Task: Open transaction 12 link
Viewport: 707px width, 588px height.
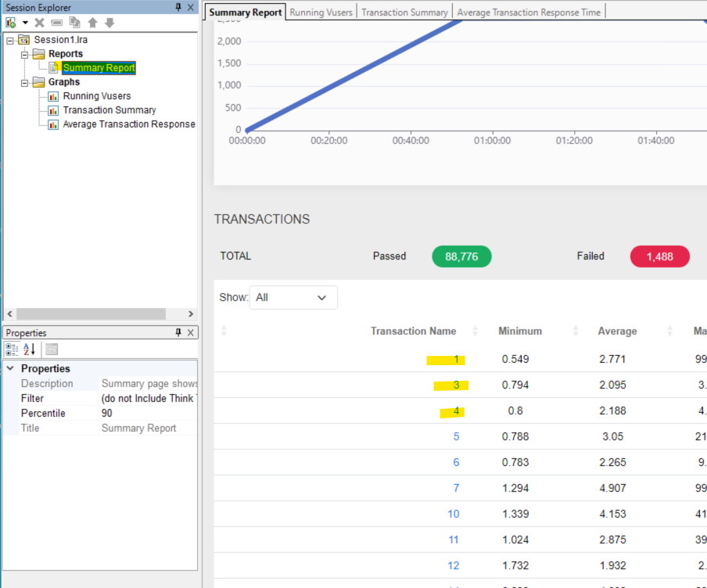Action: [x=454, y=565]
